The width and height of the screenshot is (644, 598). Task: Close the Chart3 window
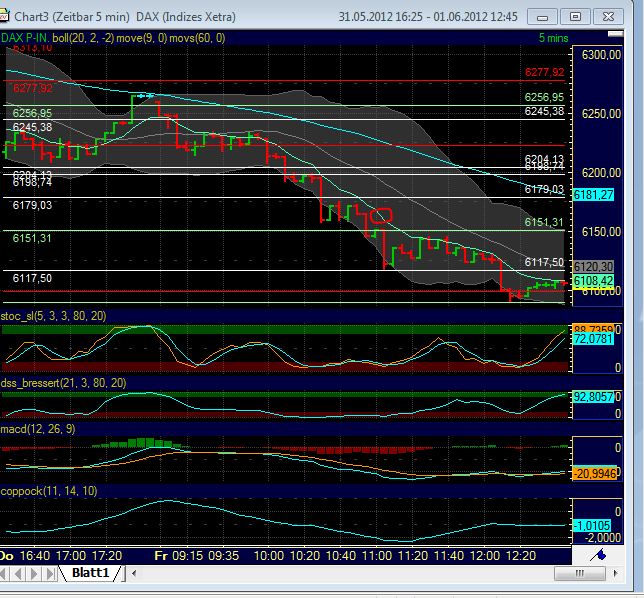608,17
